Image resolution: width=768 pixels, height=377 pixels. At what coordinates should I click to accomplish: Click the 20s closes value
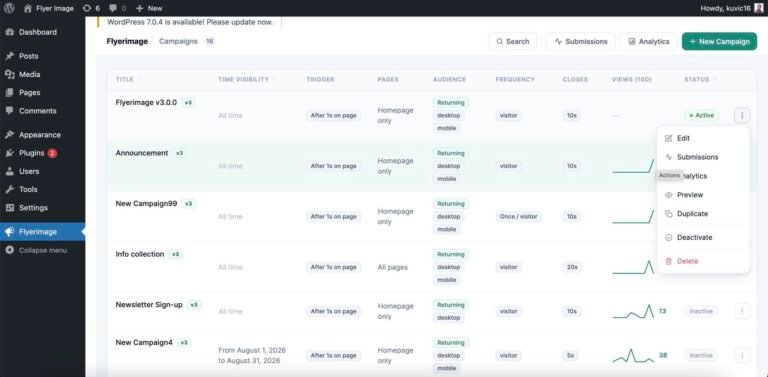coord(572,267)
